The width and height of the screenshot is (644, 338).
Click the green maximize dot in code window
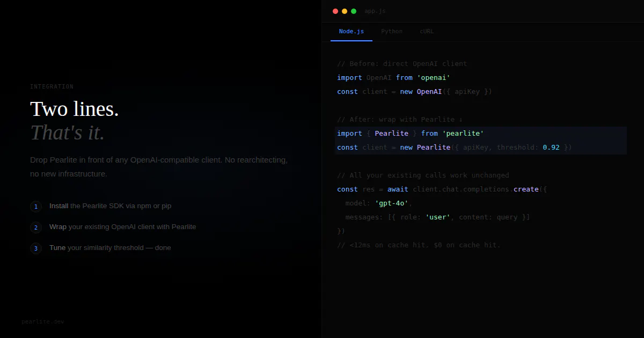point(354,11)
